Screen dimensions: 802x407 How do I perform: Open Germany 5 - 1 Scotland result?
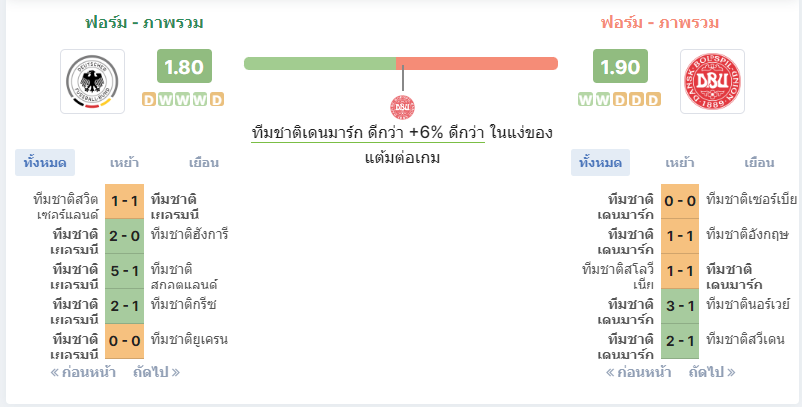[x=124, y=271]
